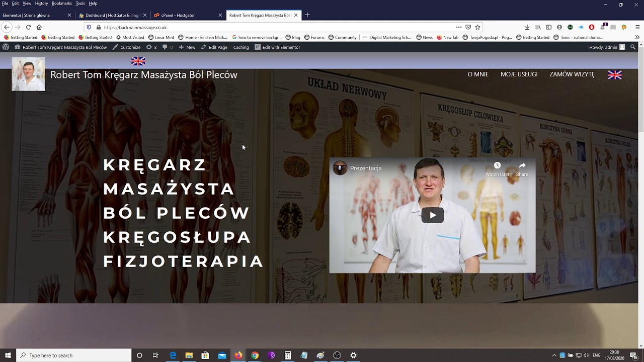644x362 pixels.
Task: Click the WordPress logo in admin bar
Action: click(6, 47)
